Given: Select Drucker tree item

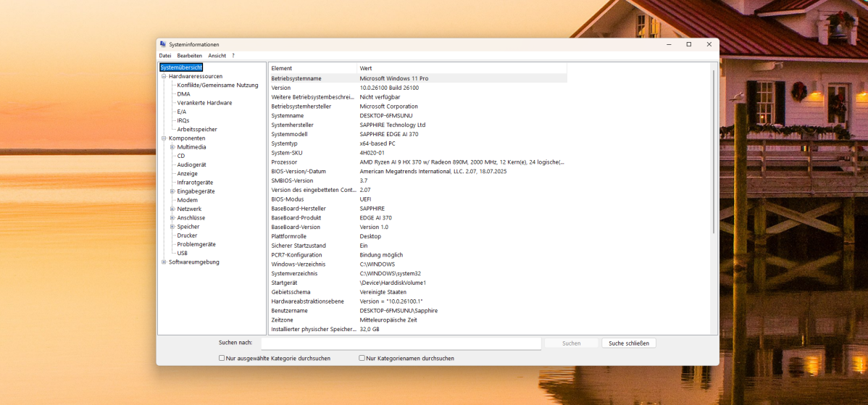Looking at the screenshot, I should coord(187,235).
